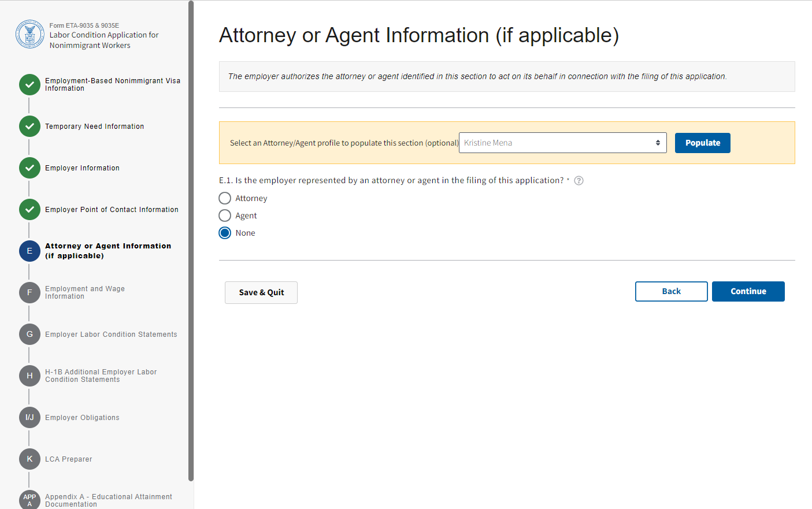Navigate to Employer Obligations section
The width and height of the screenshot is (812, 509).
click(82, 418)
